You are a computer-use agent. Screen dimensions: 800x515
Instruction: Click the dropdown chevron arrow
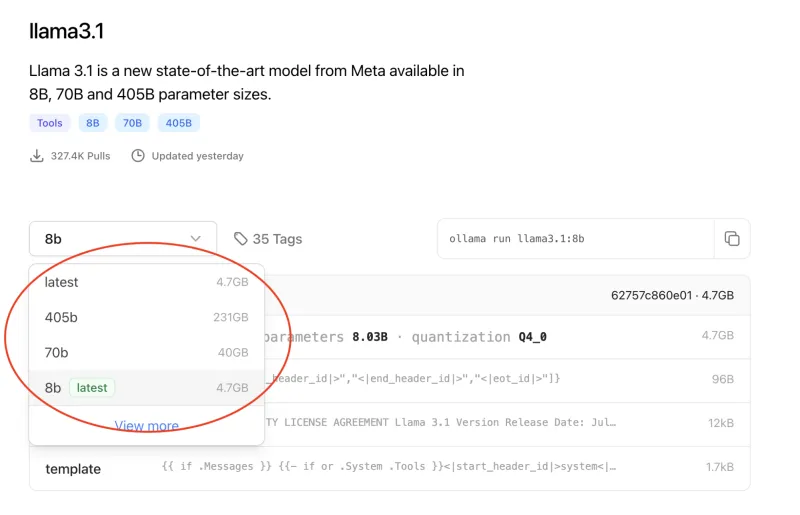pyautogui.click(x=196, y=239)
